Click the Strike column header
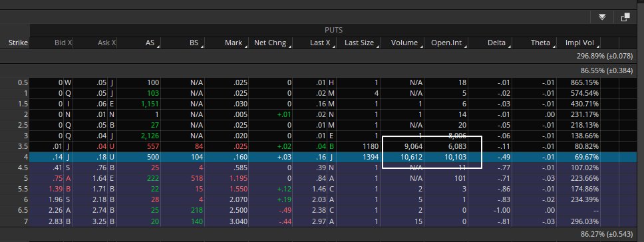644x242 pixels. [18, 43]
